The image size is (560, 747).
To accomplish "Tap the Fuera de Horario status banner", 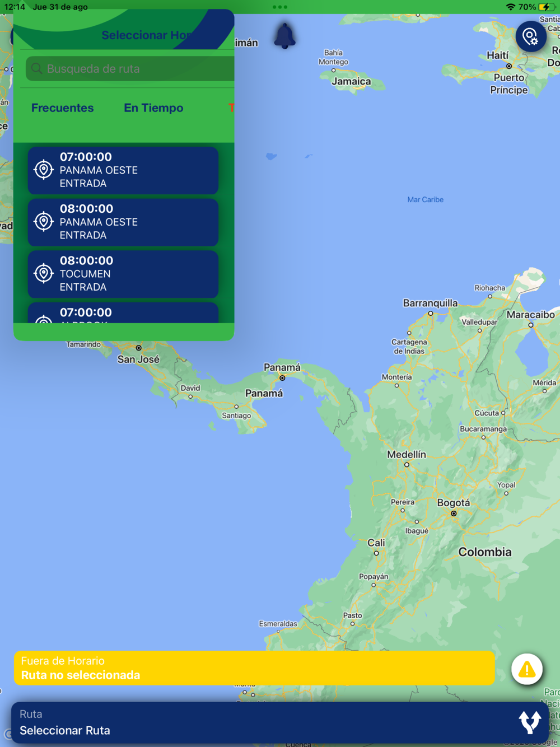I will [254, 668].
